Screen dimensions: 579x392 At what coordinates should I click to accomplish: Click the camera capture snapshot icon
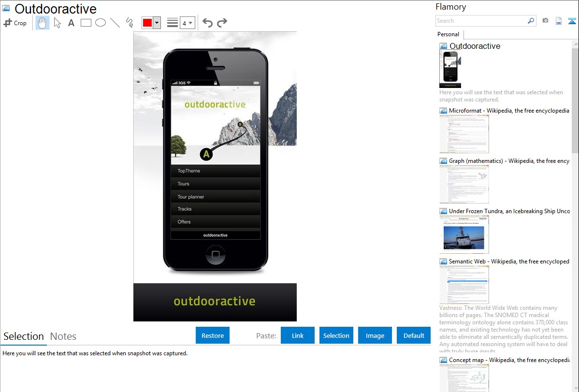pos(545,21)
